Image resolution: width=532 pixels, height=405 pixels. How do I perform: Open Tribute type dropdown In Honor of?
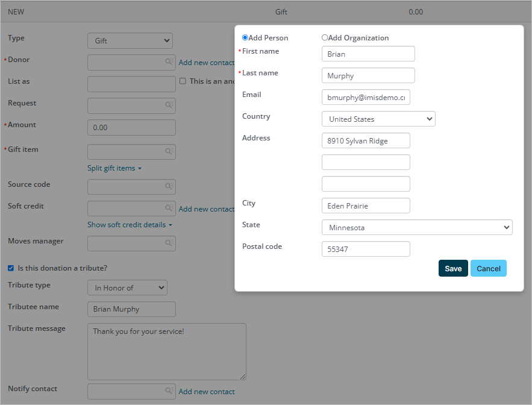127,287
